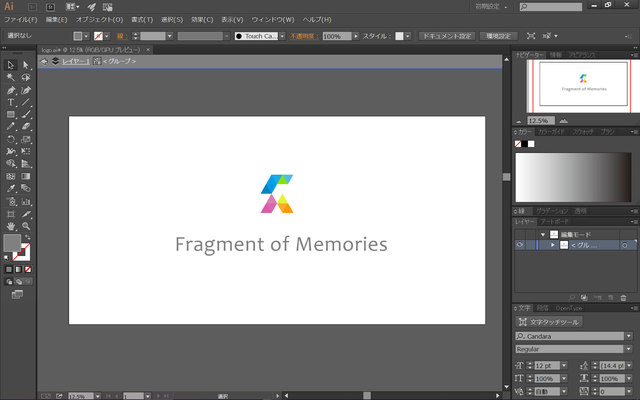Select the Mesh tool
The image size is (640, 400).
click(x=11, y=176)
